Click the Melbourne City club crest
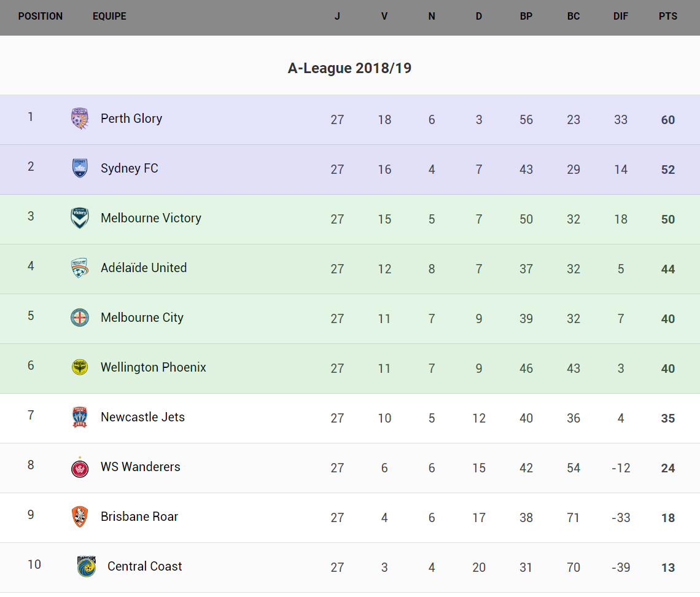700x597 pixels. (x=80, y=318)
